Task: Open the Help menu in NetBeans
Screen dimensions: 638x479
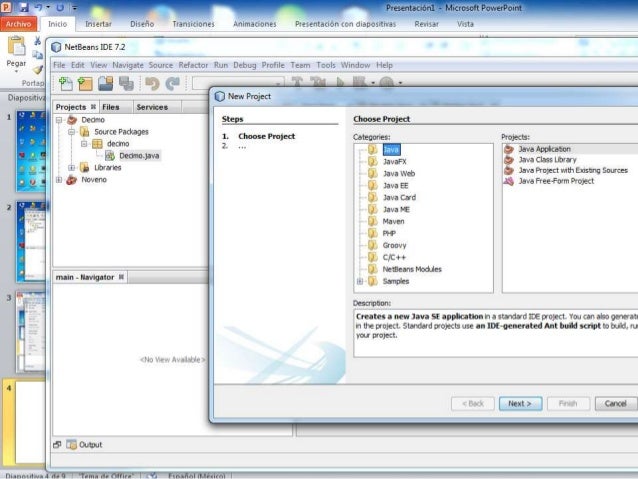Action: click(x=384, y=65)
